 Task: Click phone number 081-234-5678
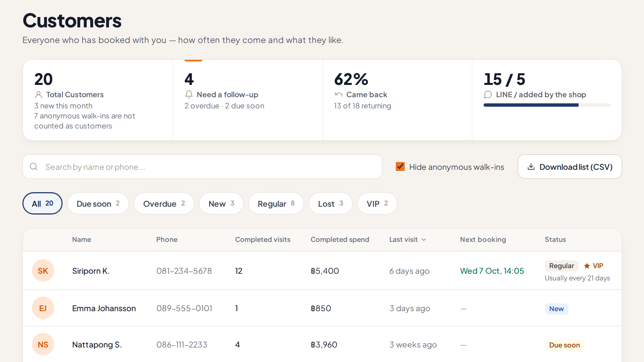(x=184, y=271)
